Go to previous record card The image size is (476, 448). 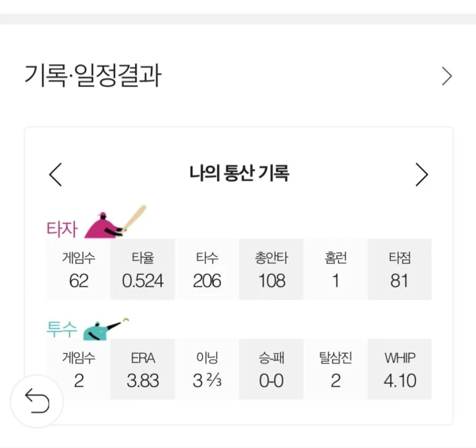click(x=55, y=174)
